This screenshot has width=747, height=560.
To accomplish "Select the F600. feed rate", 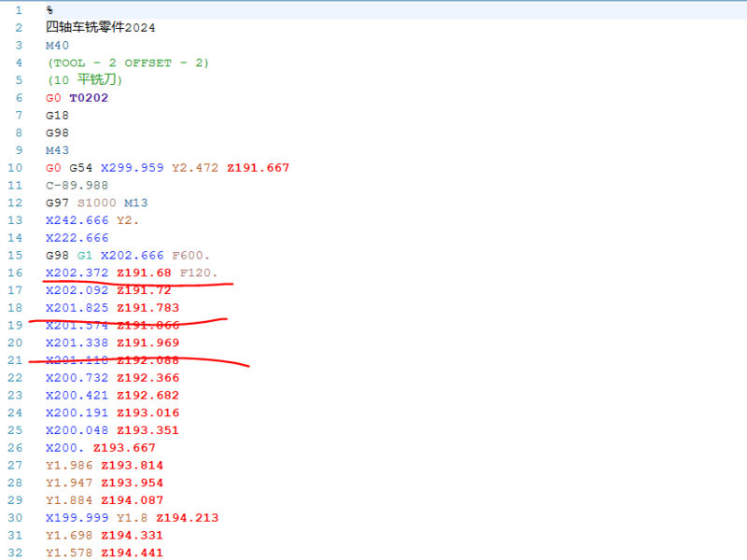I will [x=191, y=255].
